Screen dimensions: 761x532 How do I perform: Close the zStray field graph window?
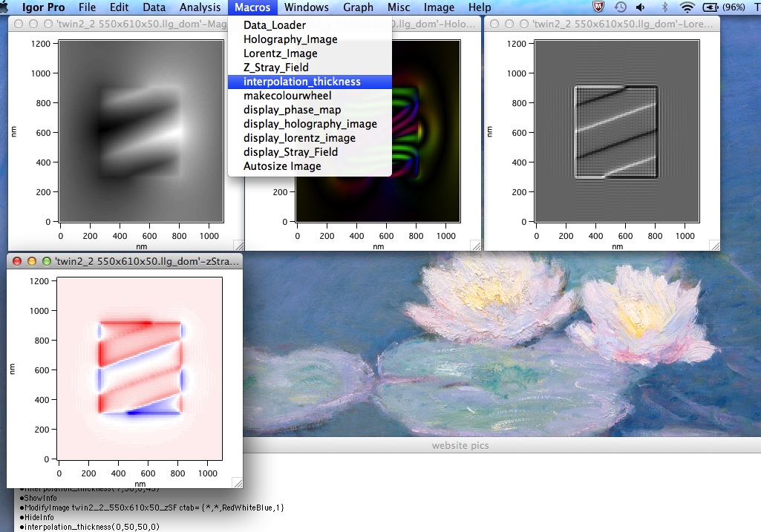[x=18, y=261]
